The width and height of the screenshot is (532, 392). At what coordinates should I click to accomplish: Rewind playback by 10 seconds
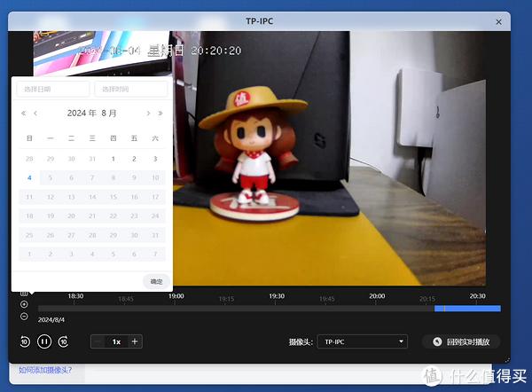click(25, 341)
